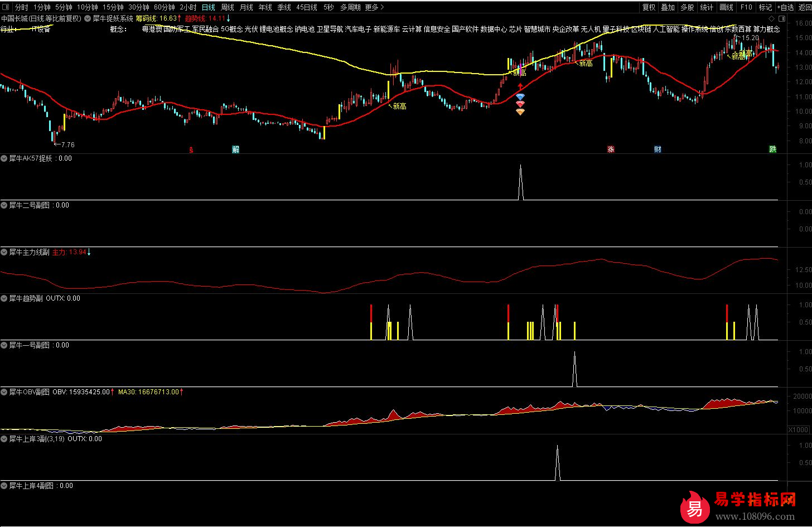Click the orange diamond signal marker
This screenshot has width=812, height=527.
coord(520,112)
